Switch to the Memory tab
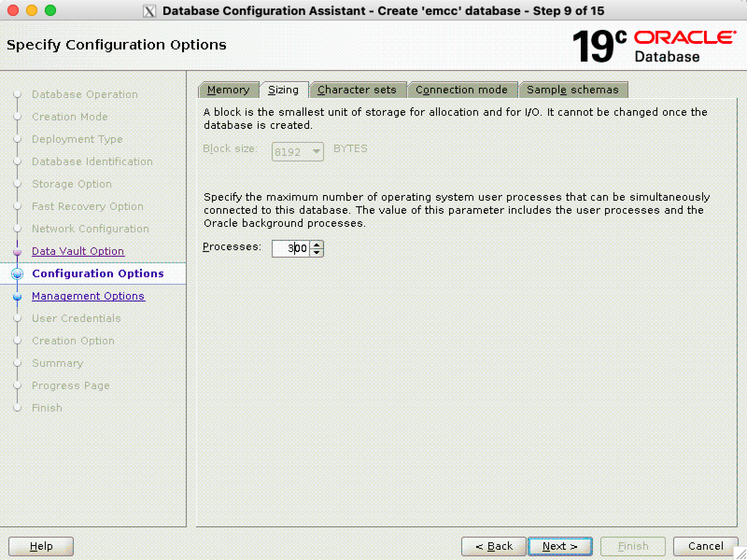747x560 pixels. [x=228, y=90]
